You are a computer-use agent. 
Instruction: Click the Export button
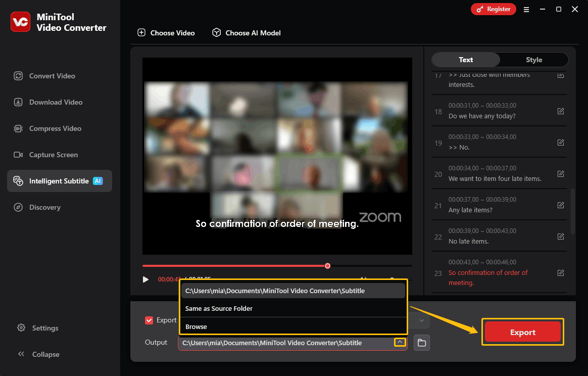point(522,332)
